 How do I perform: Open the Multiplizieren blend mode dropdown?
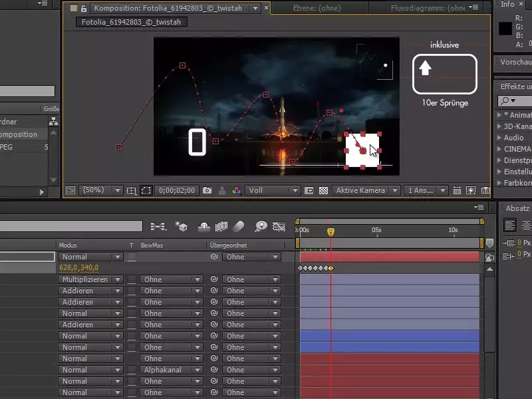(x=91, y=280)
